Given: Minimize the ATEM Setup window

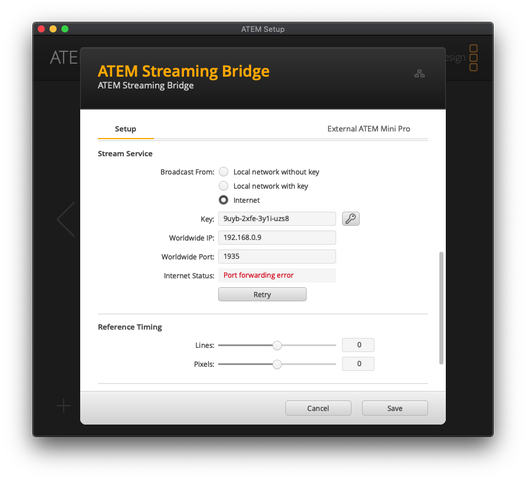Looking at the screenshot, I should (x=53, y=29).
